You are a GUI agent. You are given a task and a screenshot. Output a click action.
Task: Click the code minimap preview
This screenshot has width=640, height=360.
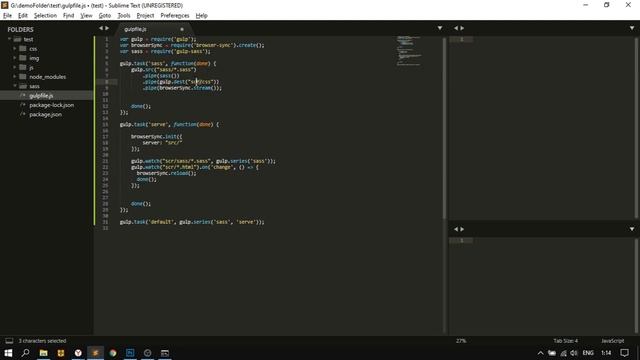coord(409,51)
